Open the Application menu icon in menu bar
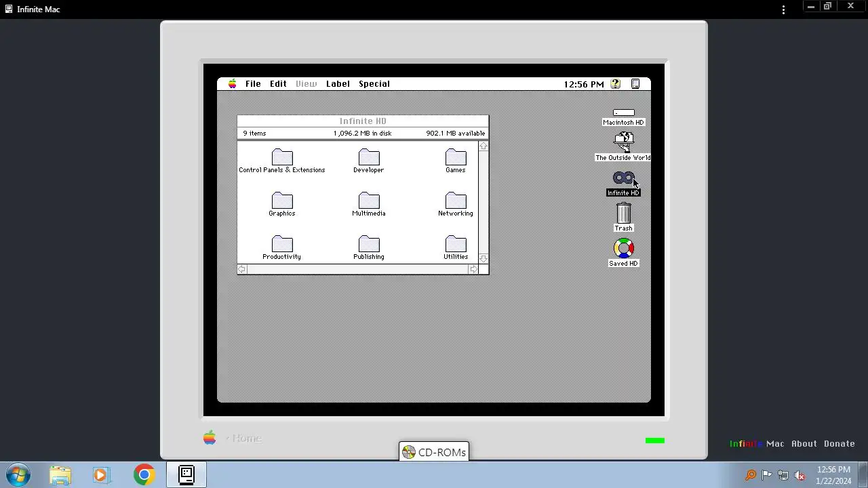 635,84
